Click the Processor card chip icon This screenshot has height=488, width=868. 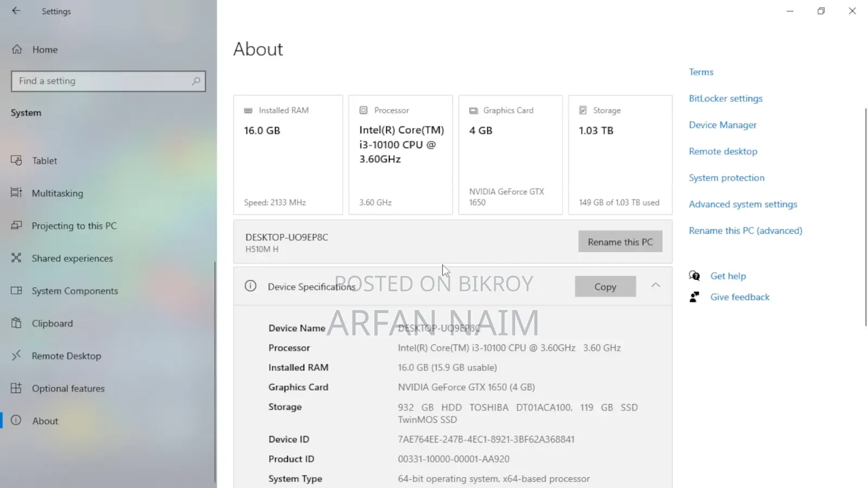point(363,110)
